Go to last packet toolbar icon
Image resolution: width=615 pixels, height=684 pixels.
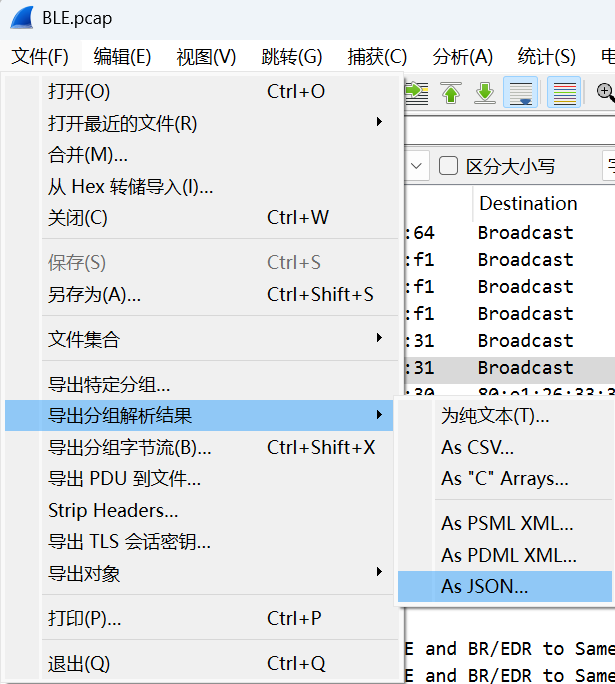click(485, 92)
